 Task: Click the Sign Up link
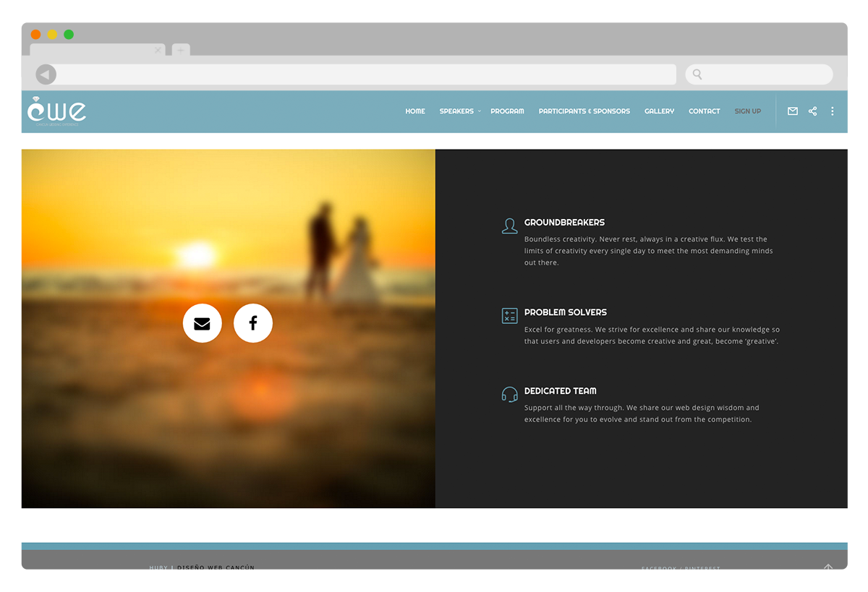[748, 111]
